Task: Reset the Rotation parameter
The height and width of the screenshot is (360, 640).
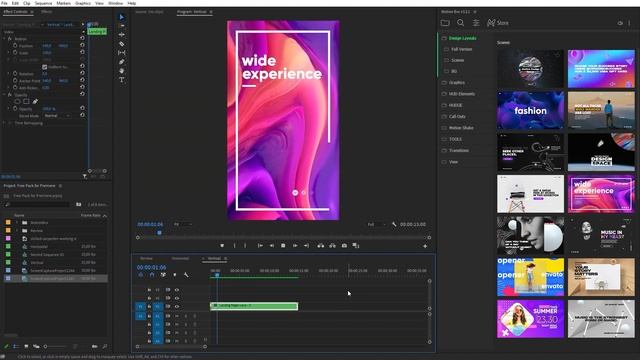Action: tap(82, 73)
